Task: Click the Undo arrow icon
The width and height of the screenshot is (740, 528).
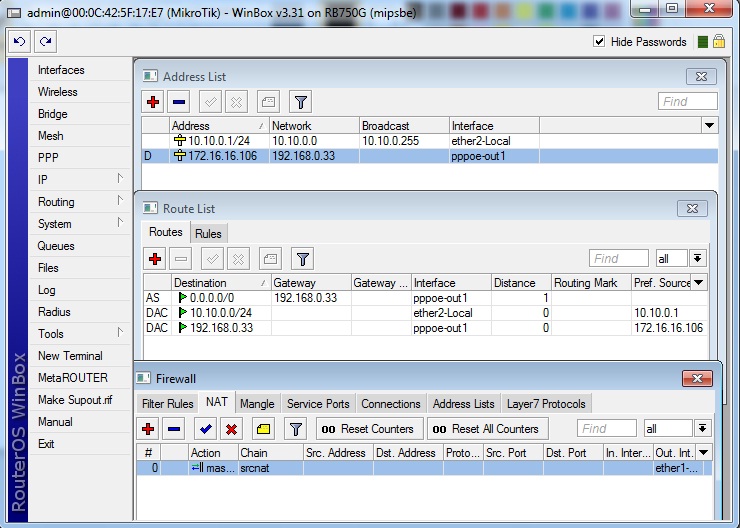Action: 19,42
